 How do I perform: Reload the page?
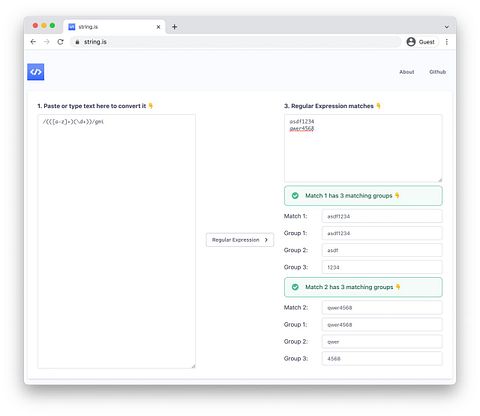[60, 42]
